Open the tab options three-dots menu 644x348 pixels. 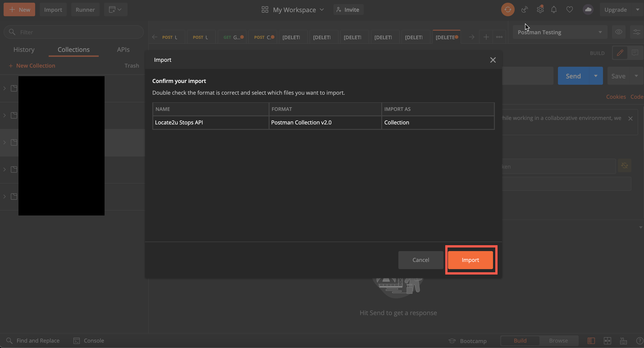coord(499,37)
